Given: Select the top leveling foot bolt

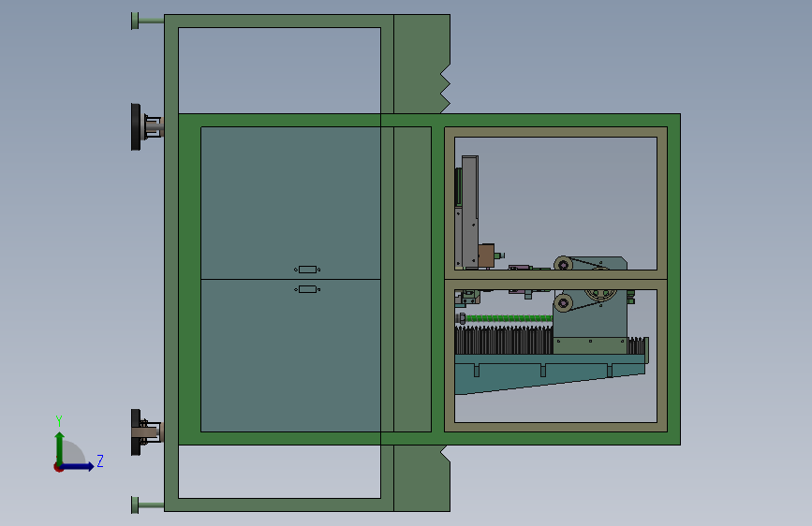Looking at the screenshot, I should 148,21.
